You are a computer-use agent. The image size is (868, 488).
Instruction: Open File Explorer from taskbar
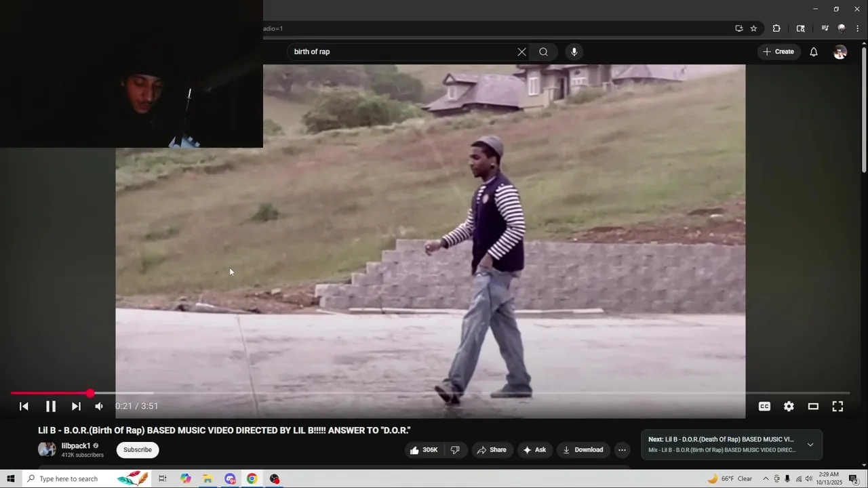208,479
